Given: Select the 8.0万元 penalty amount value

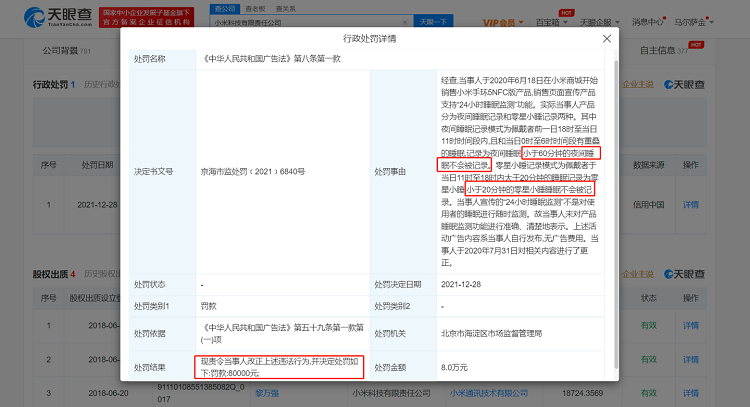Looking at the screenshot, I should pyautogui.click(x=454, y=367).
